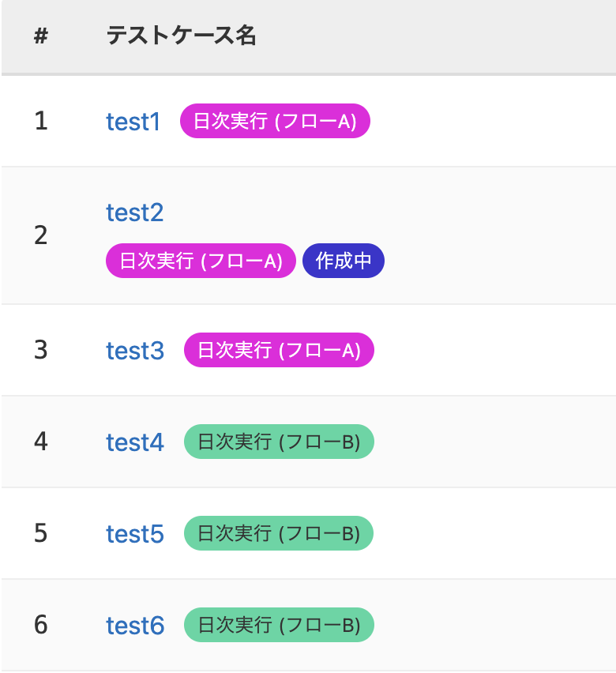The height and width of the screenshot is (673, 616).
Task: Select row number 4 cell
Action: pyautogui.click(x=41, y=442)
